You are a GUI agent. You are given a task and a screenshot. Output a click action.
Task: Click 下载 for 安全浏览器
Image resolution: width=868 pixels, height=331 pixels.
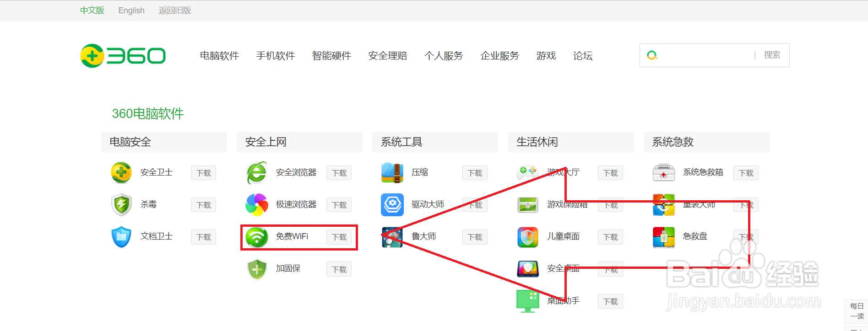pos(339,173)
